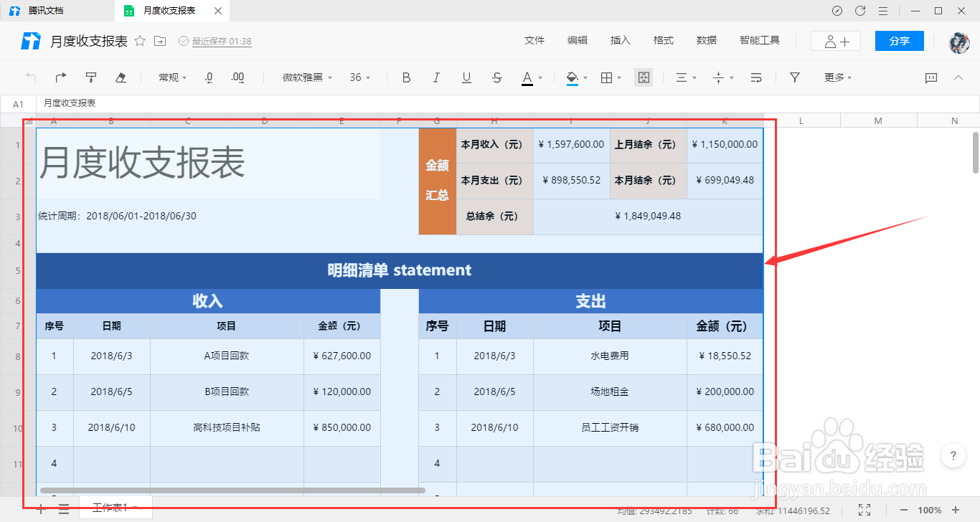
Task: Show the list of all sheets
Action: coord(64,509)
